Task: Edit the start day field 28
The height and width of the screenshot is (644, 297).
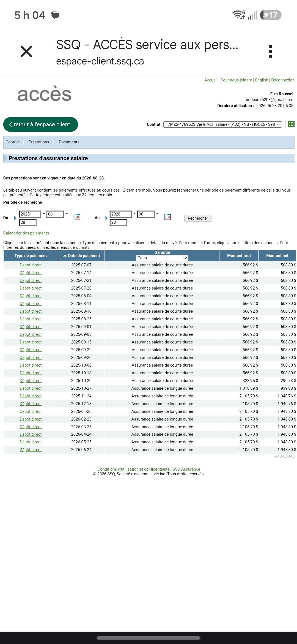Action: pyautogui.click(x=28, y=222)
